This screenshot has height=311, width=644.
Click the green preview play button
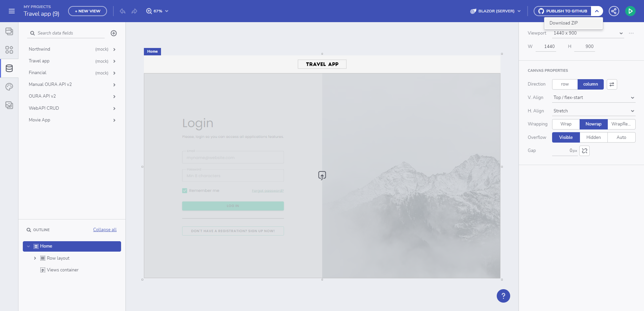click(630, 11)
